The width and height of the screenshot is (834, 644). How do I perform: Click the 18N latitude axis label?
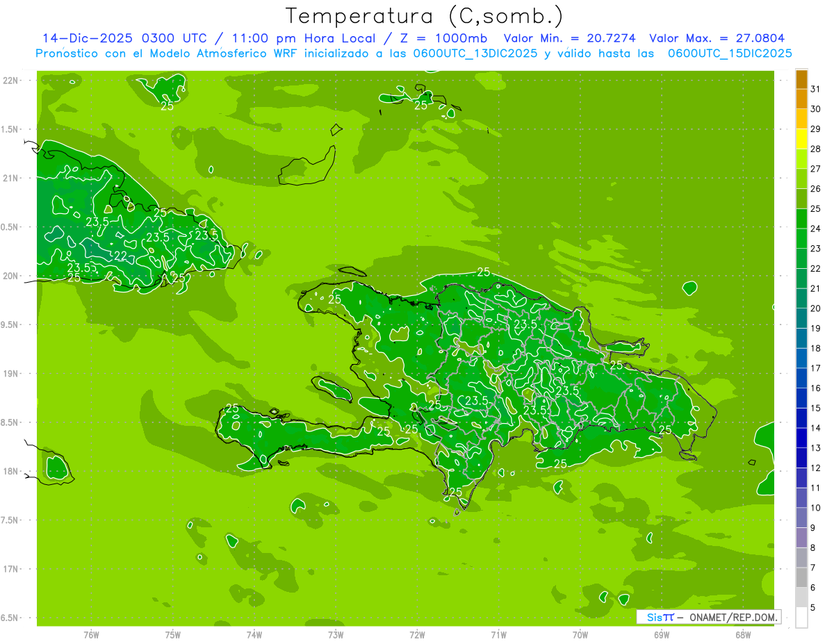(10, 471)
